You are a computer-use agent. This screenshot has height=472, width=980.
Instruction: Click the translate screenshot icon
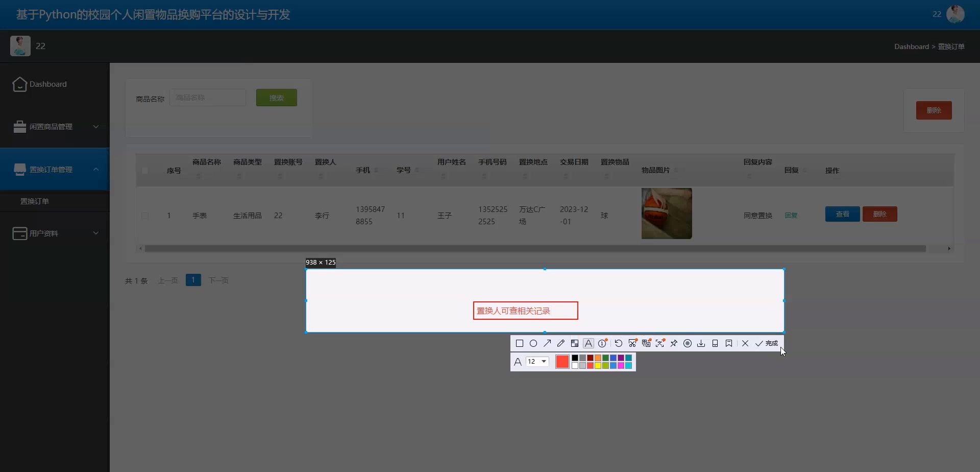[x=646, y=343]
